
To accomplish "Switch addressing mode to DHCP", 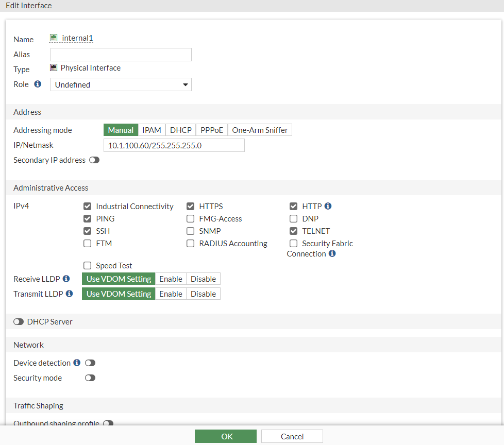I will click(180, 130).
